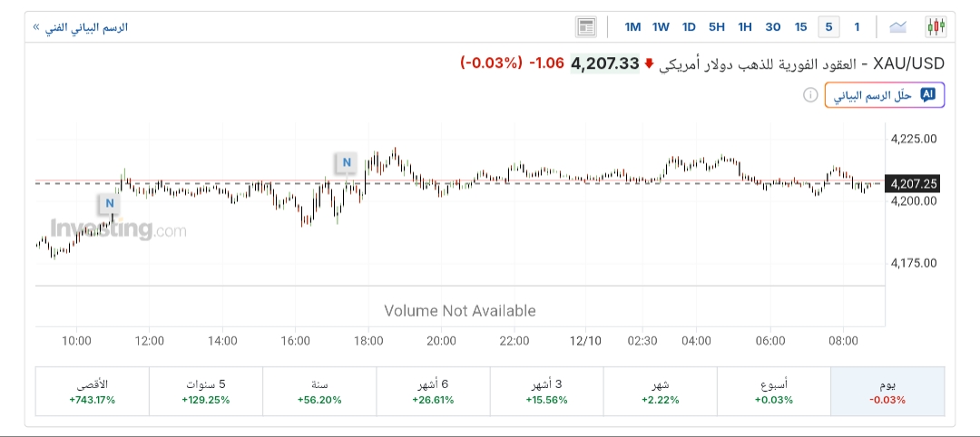Screen dimensions: 980x437
Task: Click the info icon beside AI button
Action: coord(810,95)
